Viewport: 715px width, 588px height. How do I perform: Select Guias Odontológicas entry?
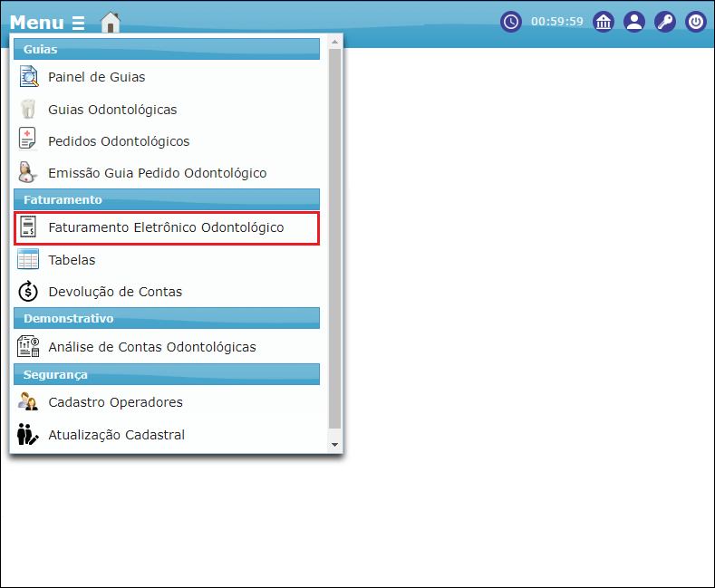pyautogui.click(x=112, y=110)
